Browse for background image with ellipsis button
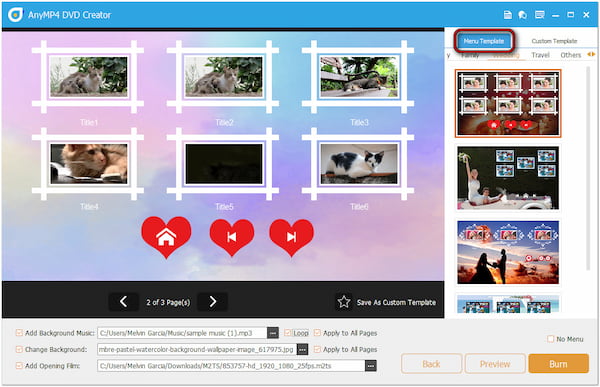This screenshot has height=387, width=600. coord(302,349)
